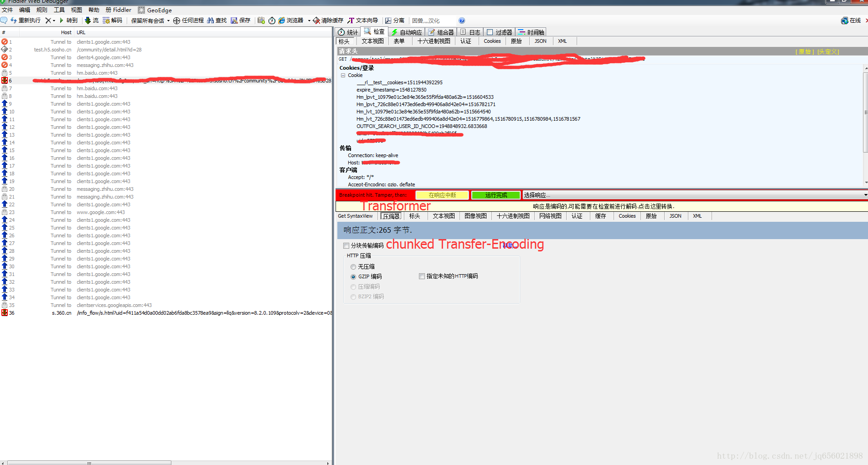Screen dimensions: 868x465
Task: Click the Clear Cache (清除缓存) icon
Action: (316, 20)
